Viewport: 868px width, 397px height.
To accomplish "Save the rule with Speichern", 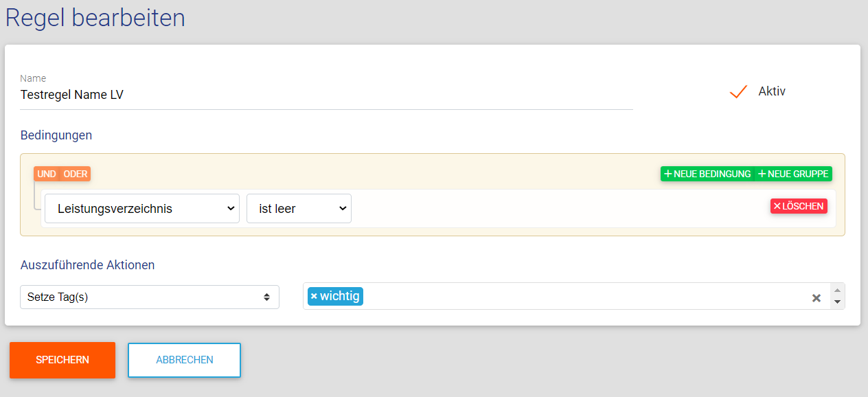I will coord(62,360).
